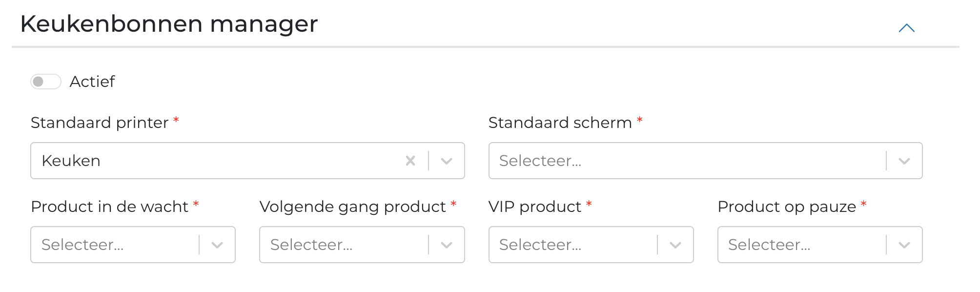Click the Actief label text
Screen dimensions: 980x292
93,82
